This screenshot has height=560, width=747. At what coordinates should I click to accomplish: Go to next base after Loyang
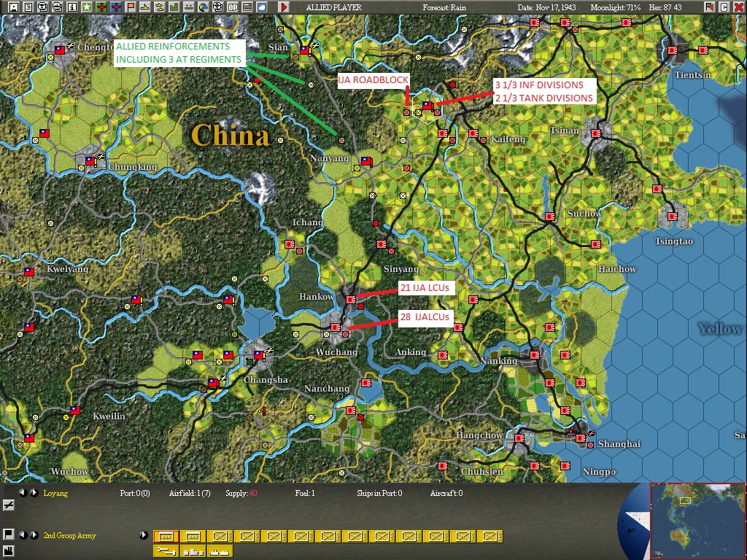[34, 493]
